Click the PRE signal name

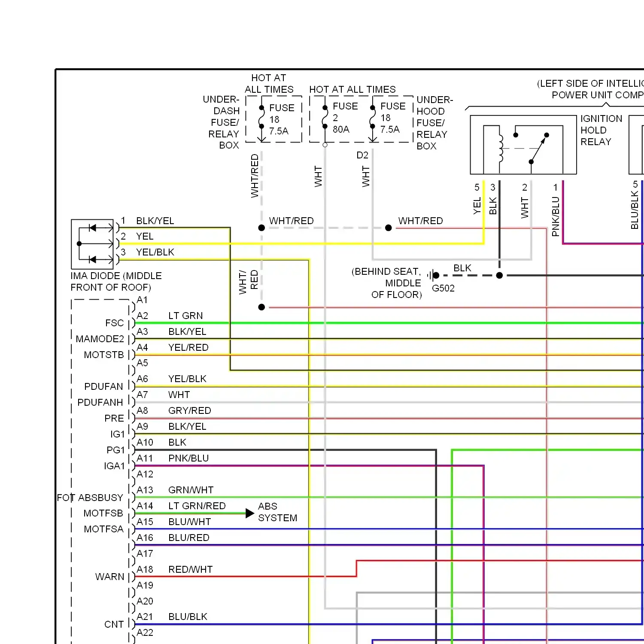pyautogui.click(x=114, y=418)
